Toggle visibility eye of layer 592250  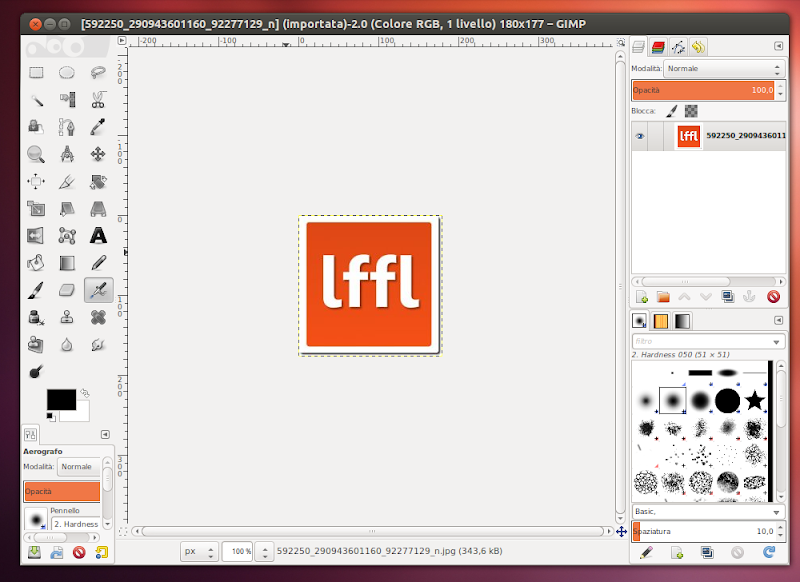tap(639, 136)
